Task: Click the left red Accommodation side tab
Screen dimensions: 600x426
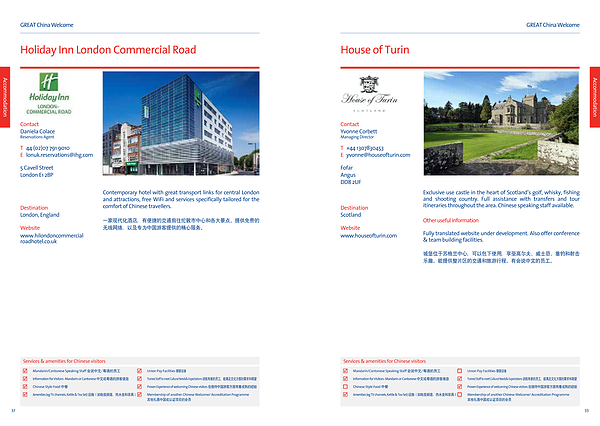Action: click(x=5, y=97)
